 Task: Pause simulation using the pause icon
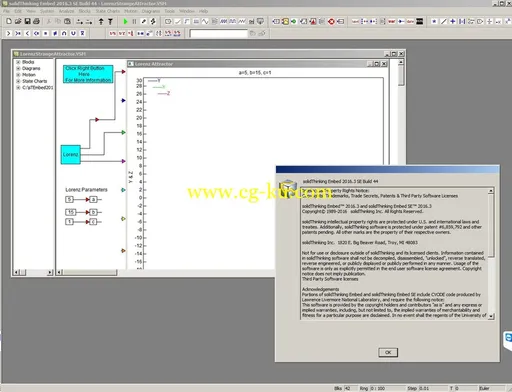point(134,21)
